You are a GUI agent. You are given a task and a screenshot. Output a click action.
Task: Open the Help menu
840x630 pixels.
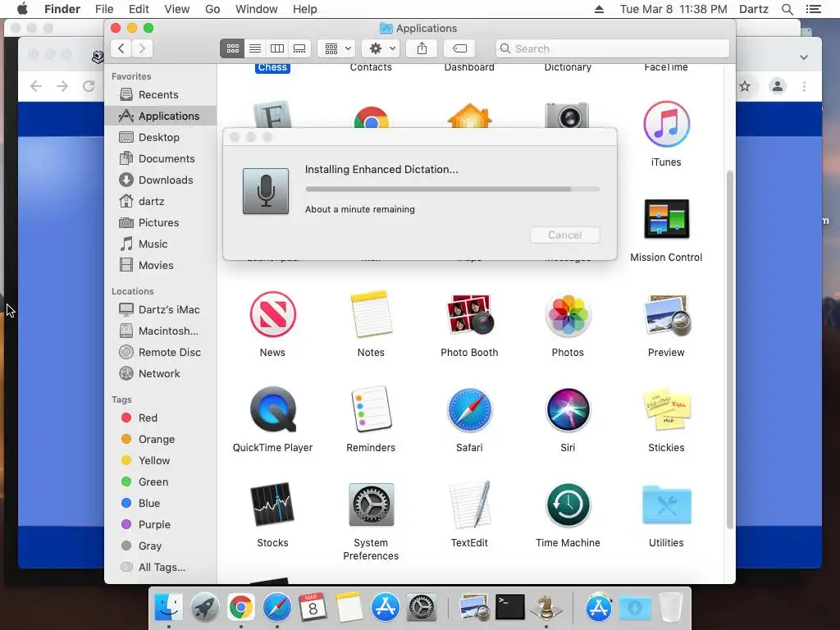305,9
